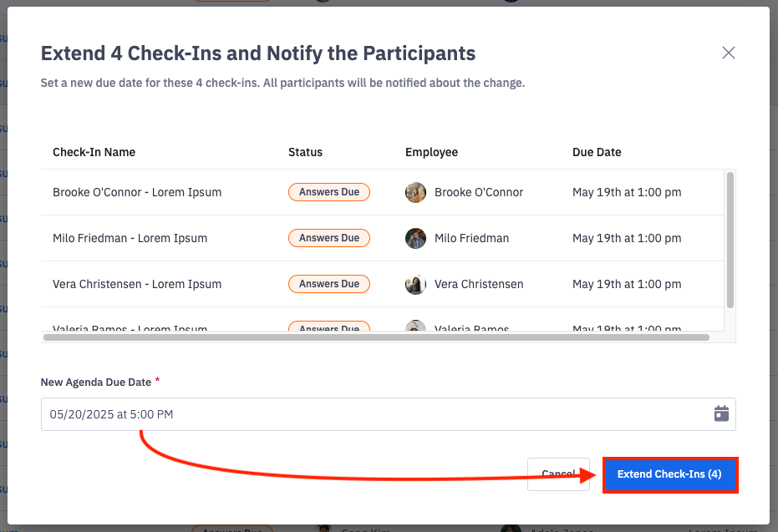778x532 pixels.
Task: Click the vertical scrollbar of the table
Action: (x=730, y=239)
